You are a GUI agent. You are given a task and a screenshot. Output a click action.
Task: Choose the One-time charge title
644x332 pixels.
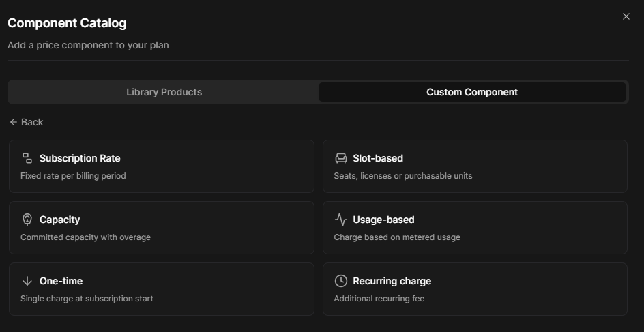point(61,281)
